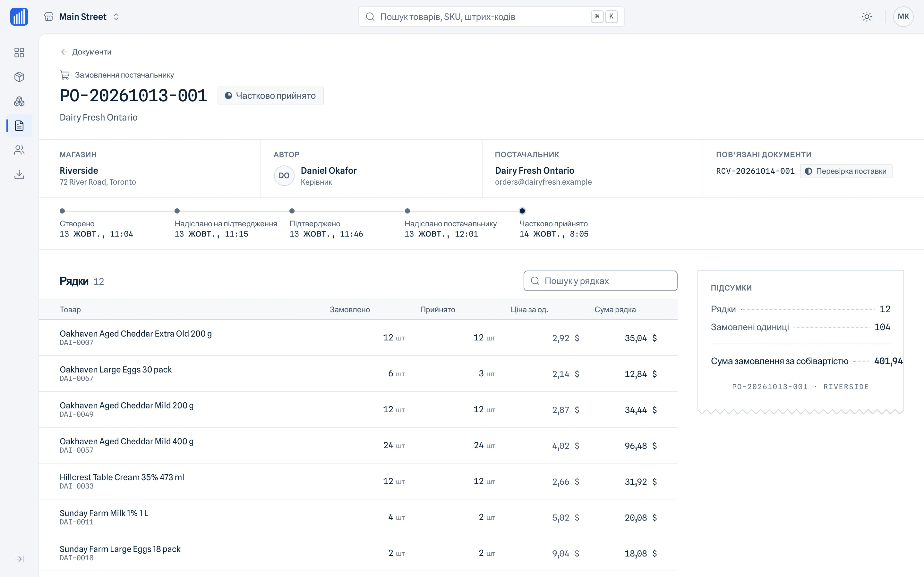Image resolution: width=924 pixels, height=577 pixels.
Task: Click the Перевірка поставки status badge
Action: [x=846, y=171]
